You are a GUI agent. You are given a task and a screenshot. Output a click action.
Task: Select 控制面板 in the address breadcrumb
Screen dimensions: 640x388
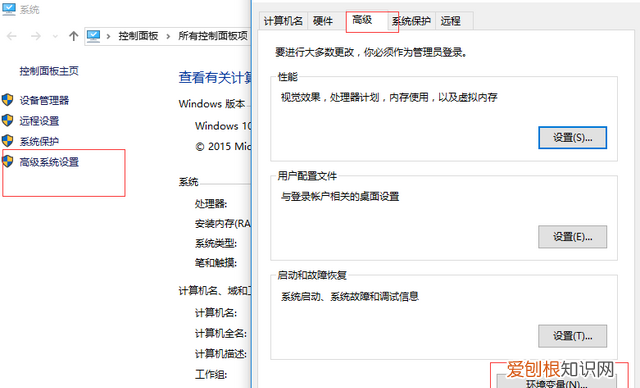[x=138, y=36]
